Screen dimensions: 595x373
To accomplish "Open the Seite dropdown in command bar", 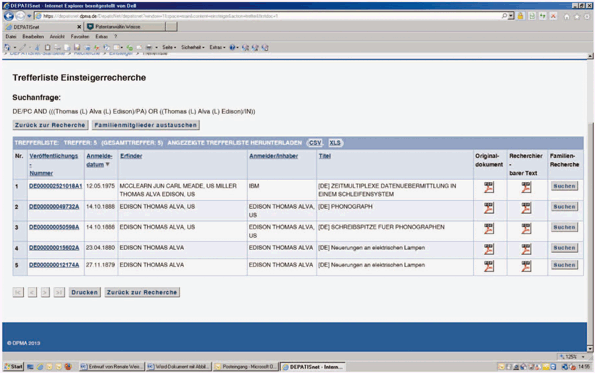I will [x=169, y=47].
